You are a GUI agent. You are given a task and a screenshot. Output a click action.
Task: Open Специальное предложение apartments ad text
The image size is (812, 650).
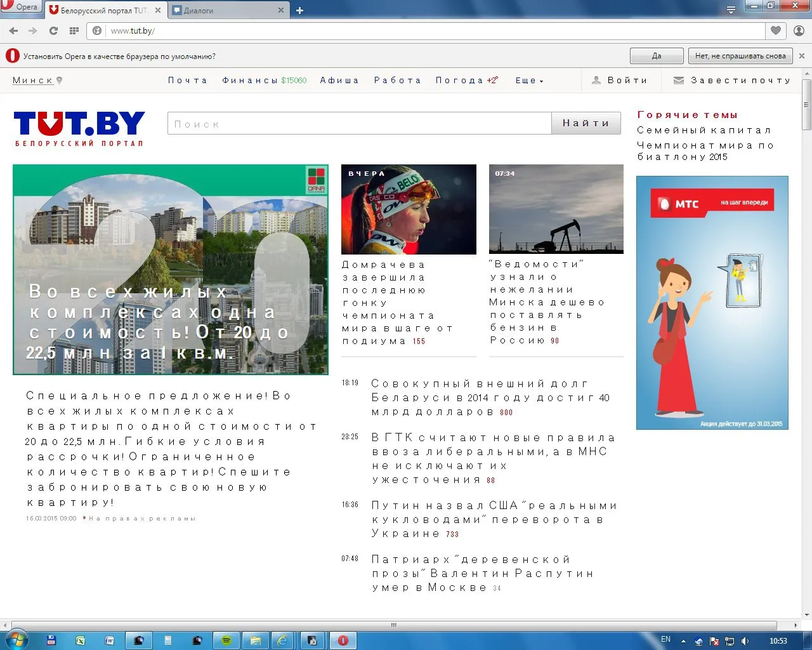(171, 449)
